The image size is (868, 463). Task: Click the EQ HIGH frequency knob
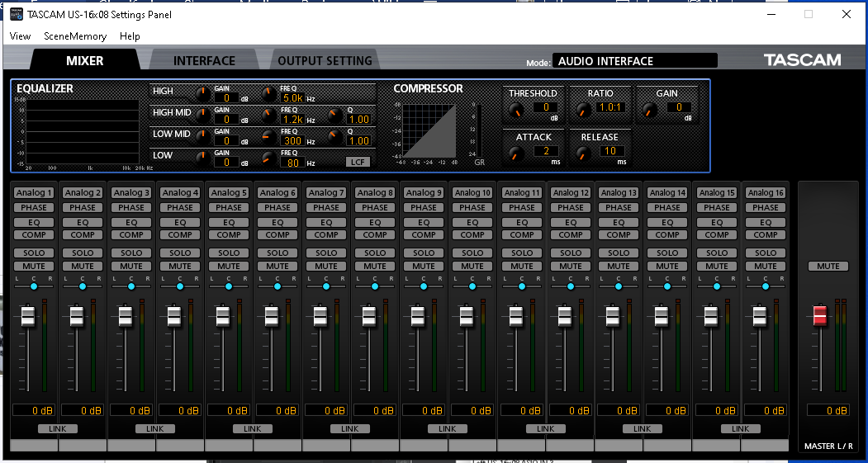pos(269,95)
